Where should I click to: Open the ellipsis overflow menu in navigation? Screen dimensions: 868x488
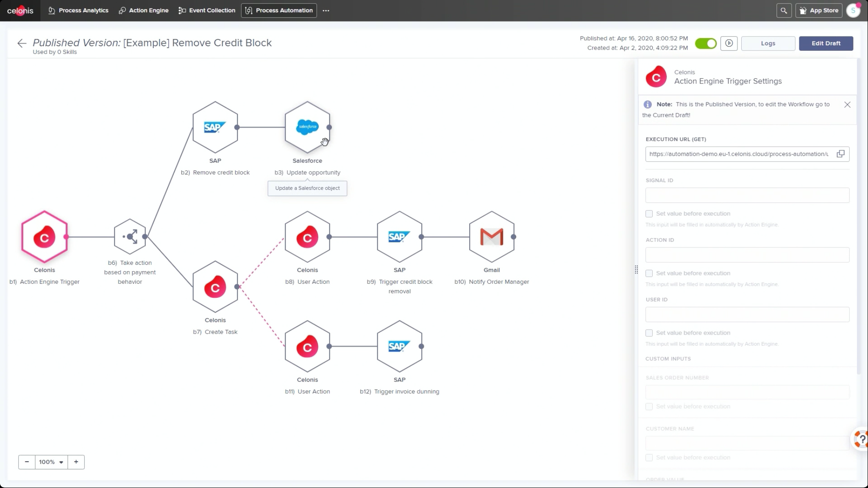[325, 10]
